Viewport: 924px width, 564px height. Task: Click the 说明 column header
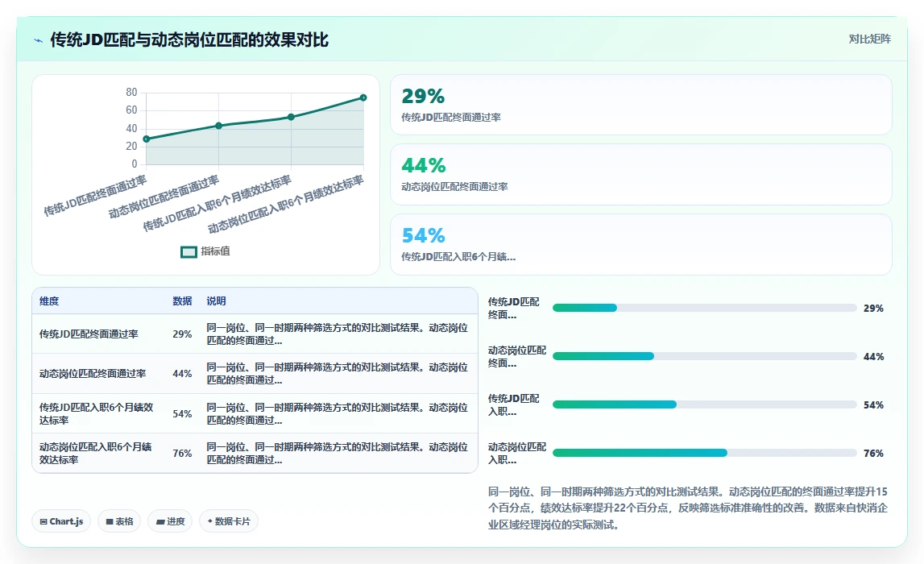[216, 301]
